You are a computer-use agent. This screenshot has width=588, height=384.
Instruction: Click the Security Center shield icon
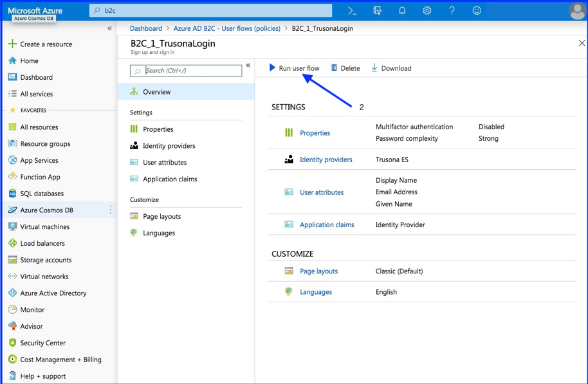pos(12,343)
